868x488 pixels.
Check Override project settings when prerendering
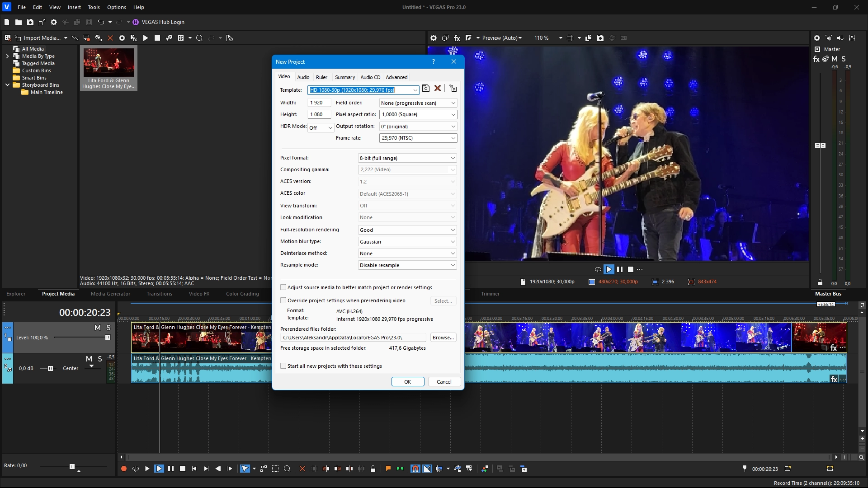[x=283, y=300]
